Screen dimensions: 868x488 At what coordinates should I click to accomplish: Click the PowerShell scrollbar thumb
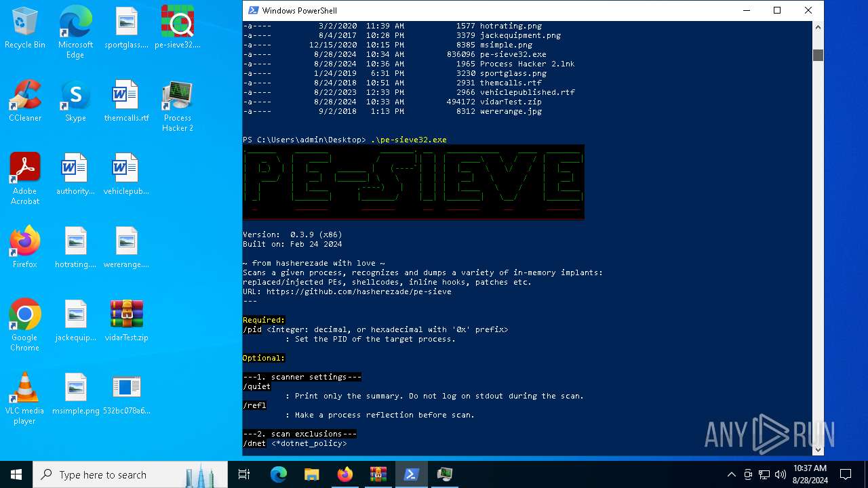818,55
